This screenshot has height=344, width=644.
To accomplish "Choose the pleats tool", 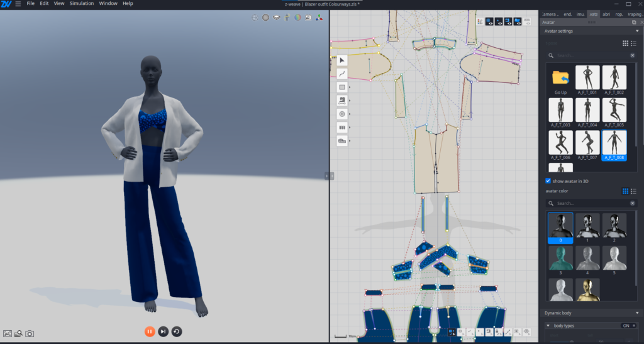I will point(342,128).
